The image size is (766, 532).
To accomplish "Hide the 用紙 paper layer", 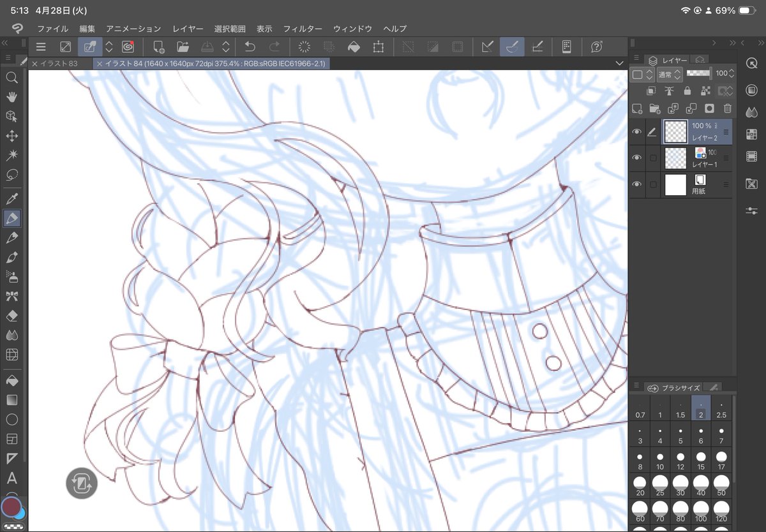I will [636, 184].
